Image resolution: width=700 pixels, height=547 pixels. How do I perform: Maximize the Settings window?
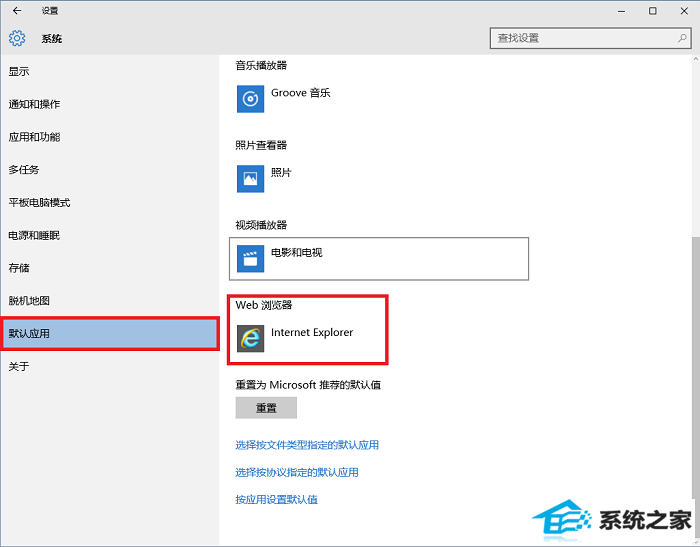653,11
